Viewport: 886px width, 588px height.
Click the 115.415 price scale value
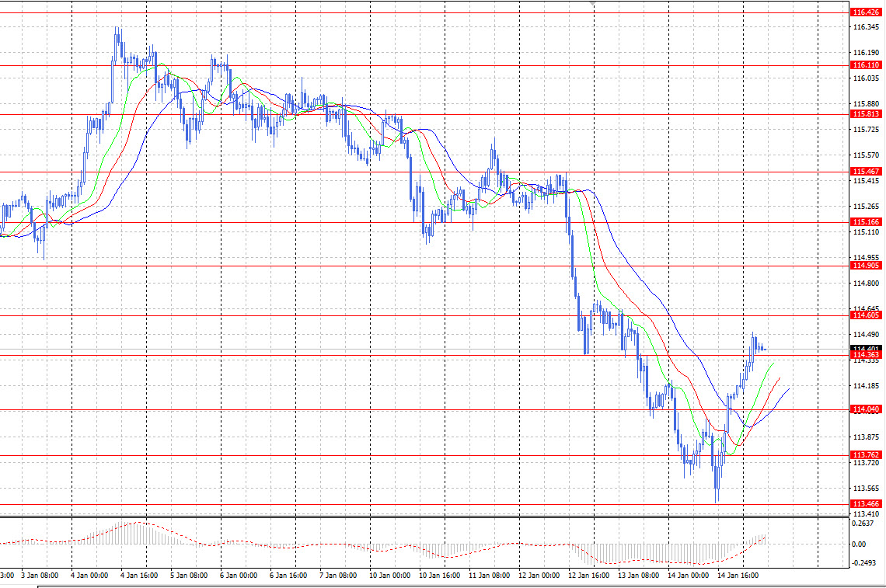coord(866,181)
